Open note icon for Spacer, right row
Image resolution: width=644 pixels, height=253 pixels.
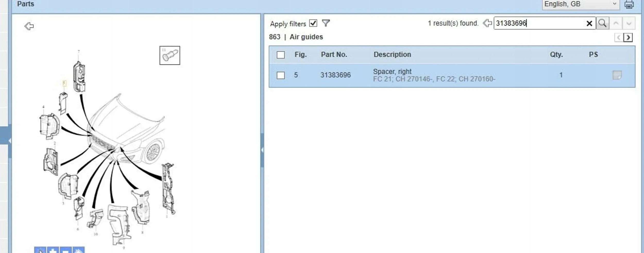point(617,75)
